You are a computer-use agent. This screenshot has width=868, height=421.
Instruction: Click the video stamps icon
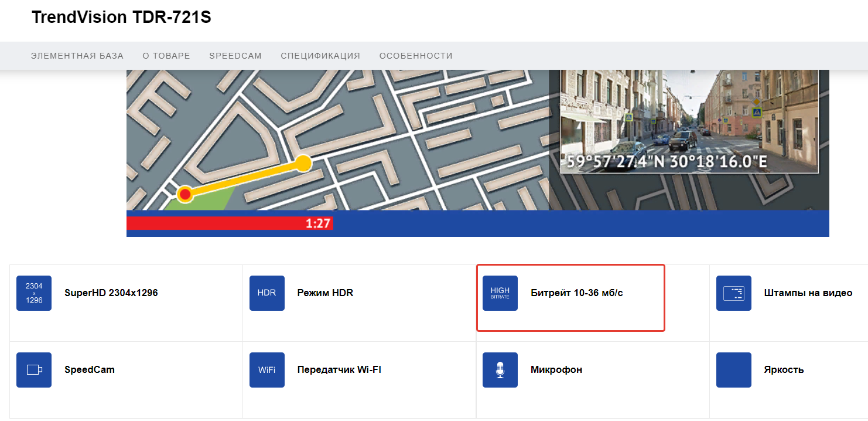pyautogui.click(x=733, y=293)
